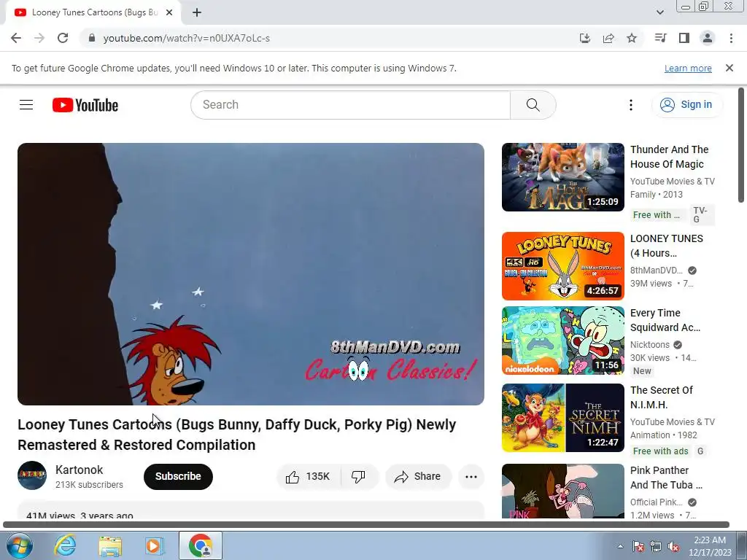This screenshot has width=747, height=560.
Task: Toggle the Chrome side panel
Action: coord(684,38)
